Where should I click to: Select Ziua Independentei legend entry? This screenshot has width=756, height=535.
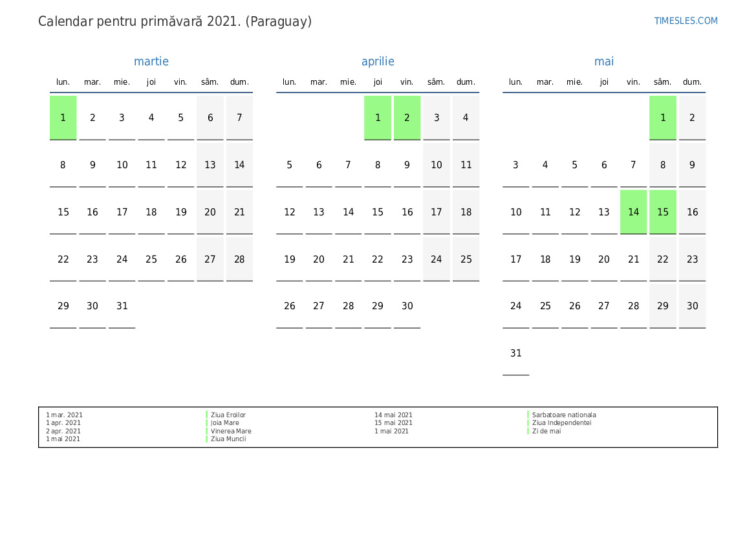pos(561,423)
